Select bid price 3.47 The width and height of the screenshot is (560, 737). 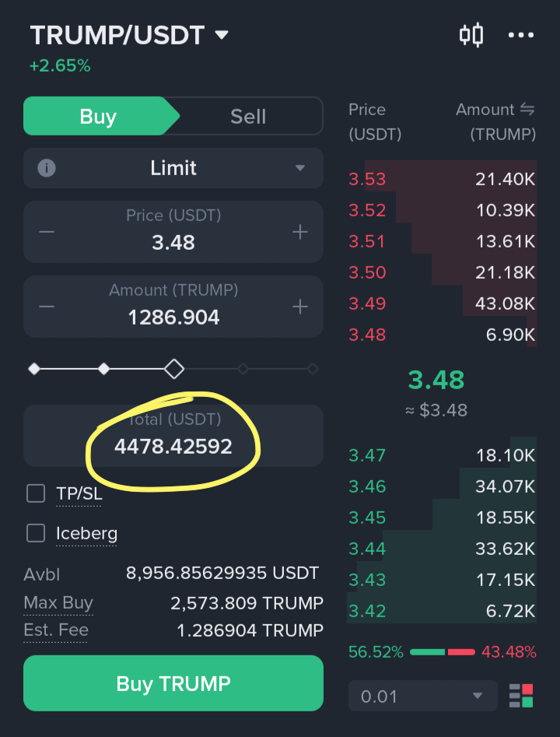(367, 455)
